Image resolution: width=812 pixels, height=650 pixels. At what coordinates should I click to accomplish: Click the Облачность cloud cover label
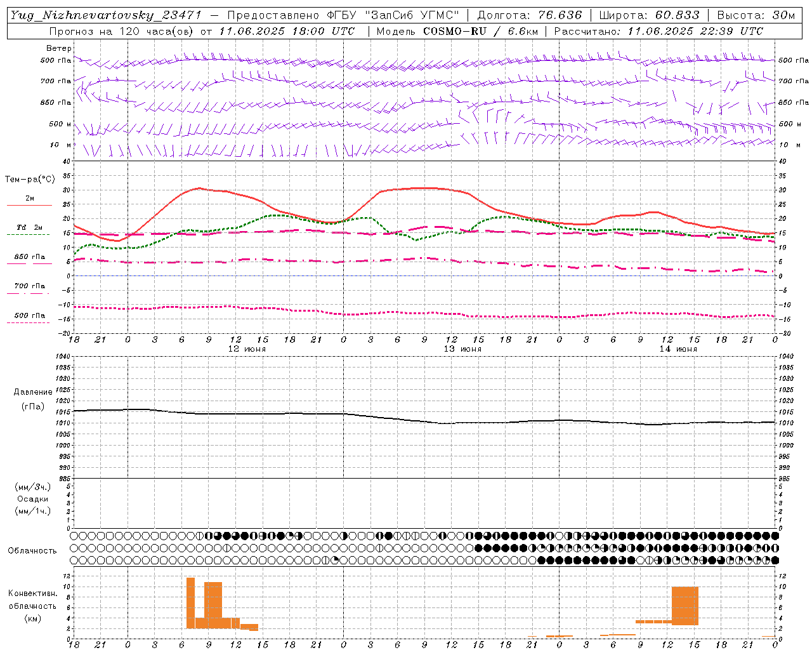32,551
